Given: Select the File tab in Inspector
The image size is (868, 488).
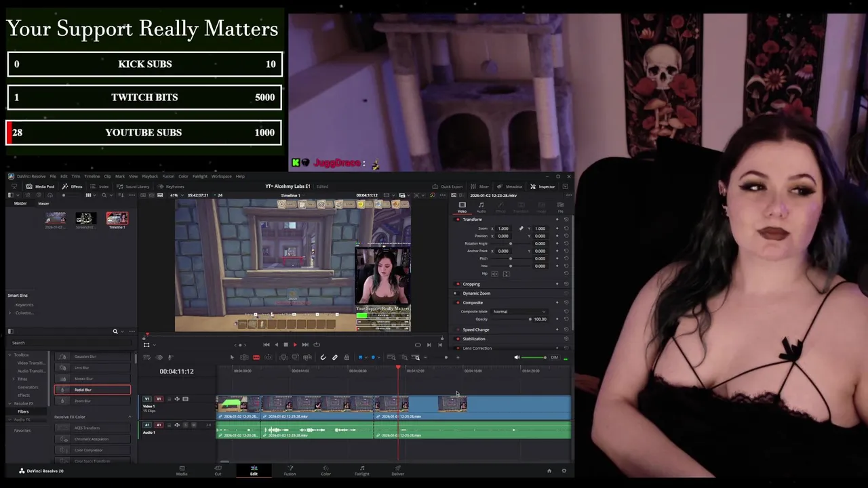Looking at the screenshot, I should (560, 207).
